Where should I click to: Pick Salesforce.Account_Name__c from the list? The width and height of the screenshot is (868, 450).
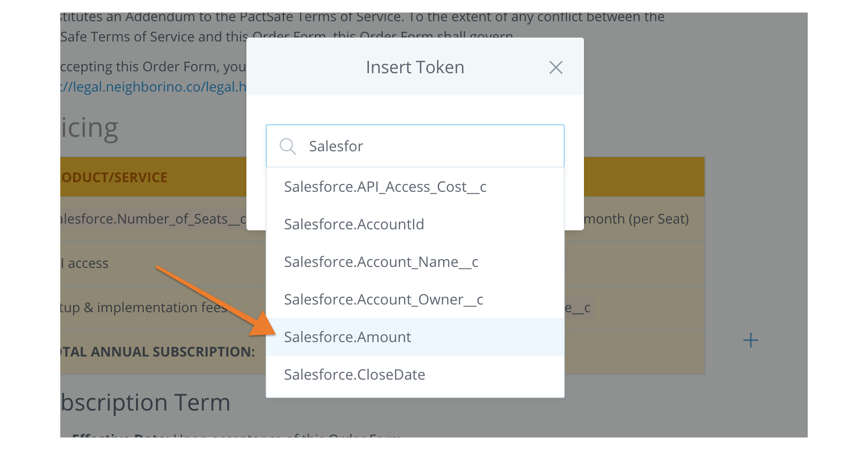[381, 262]
